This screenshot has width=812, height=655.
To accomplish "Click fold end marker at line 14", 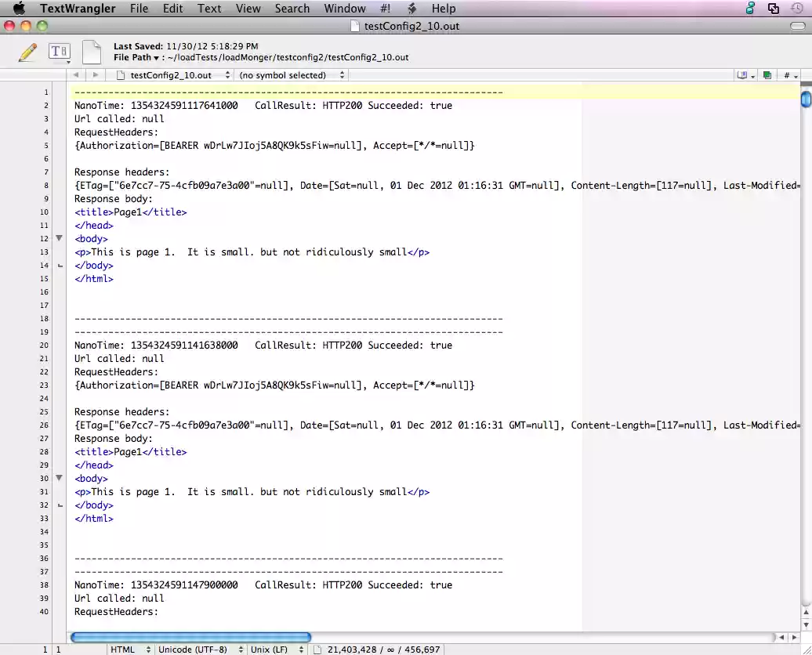I will point(60,266).
